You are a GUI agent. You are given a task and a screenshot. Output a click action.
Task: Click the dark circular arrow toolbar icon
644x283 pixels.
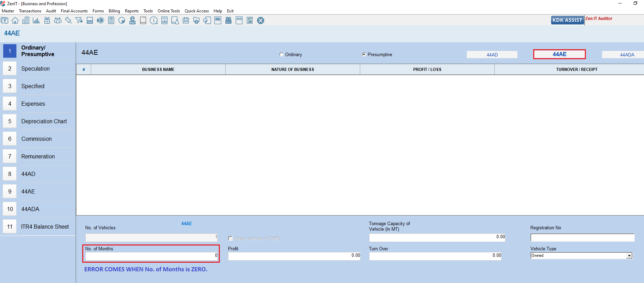pos(100,21)
